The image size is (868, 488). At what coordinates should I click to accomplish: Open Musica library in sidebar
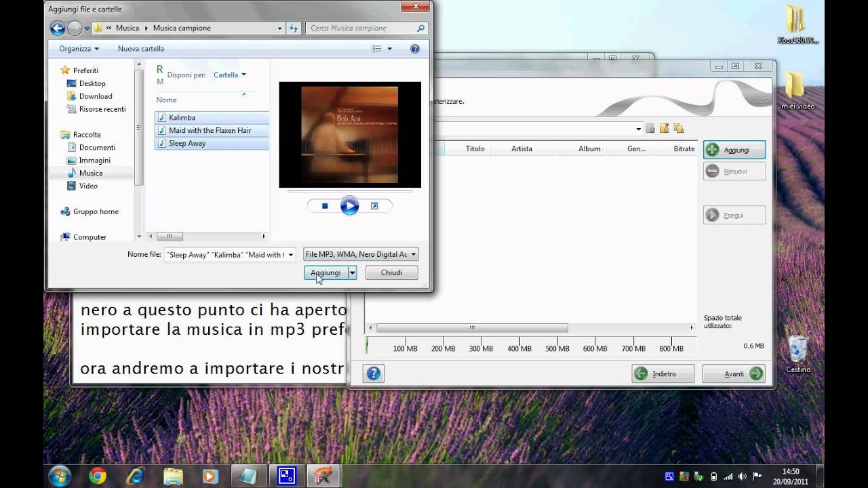point(91,173)
